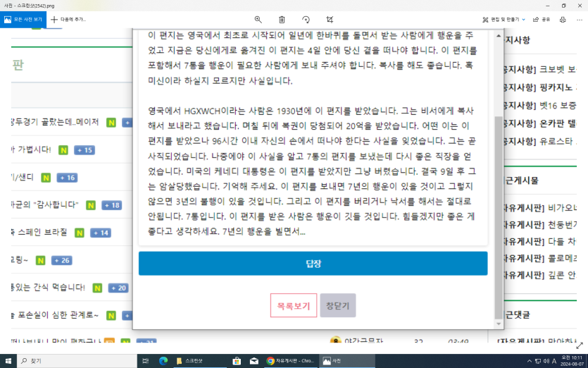Open the notice 벳16 보증
The image size is (588, 368).
[540, 106]
